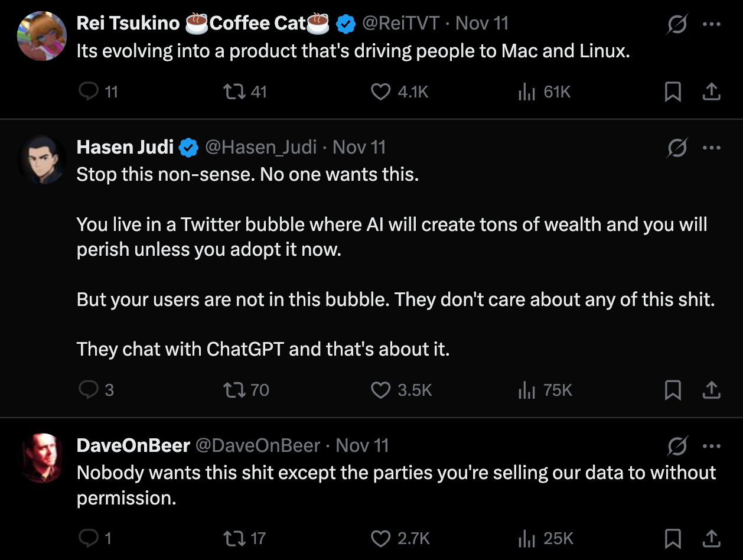
Task: Share DaveOnBeer's tweet
Action: point(712,538)
